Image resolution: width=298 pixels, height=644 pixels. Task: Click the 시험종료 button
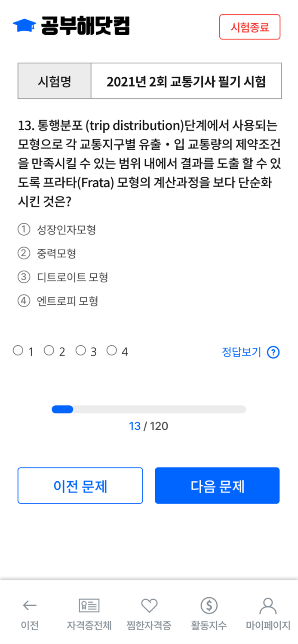coord(250,27)
